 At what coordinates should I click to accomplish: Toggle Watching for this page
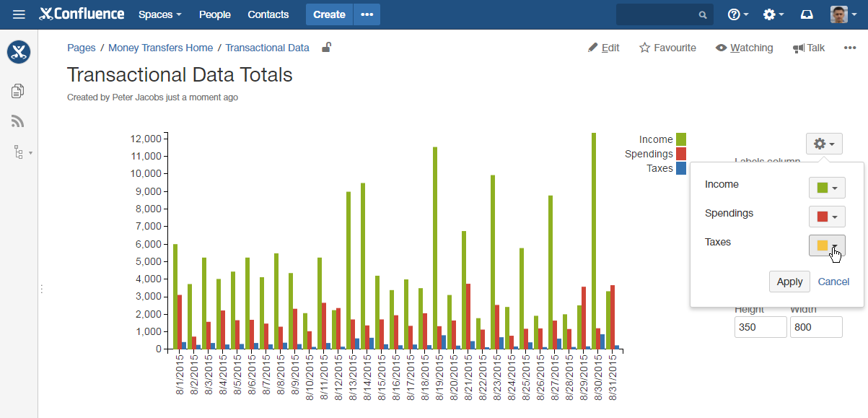pyautogui.click(x=744, y=48)
